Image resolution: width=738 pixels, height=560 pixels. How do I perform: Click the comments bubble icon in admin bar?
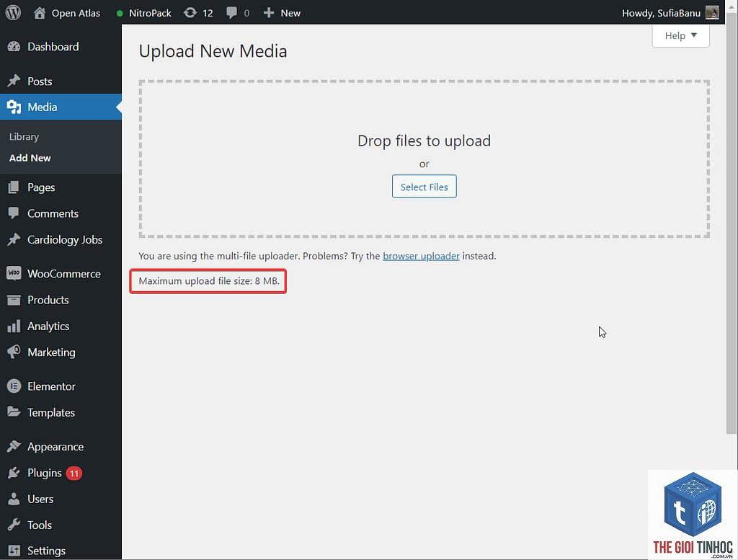pyautogui.click(x=231, y=13)
